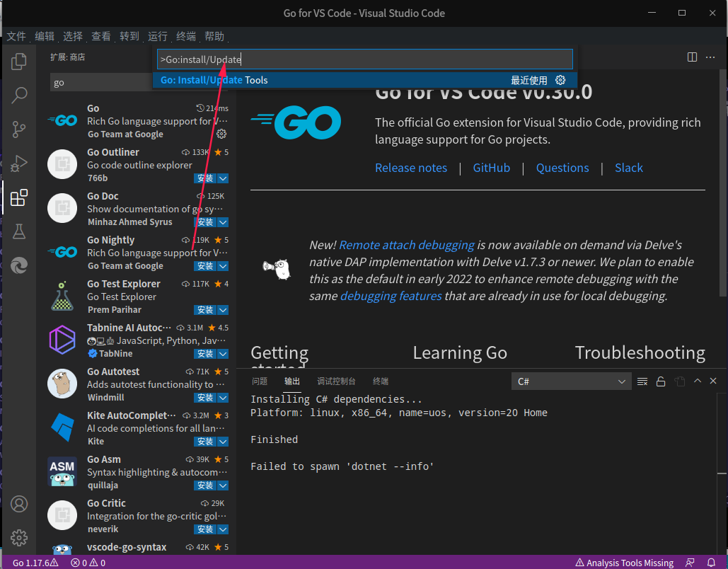
Task: Toggle output scroll lock
Action: click(661, 381)
